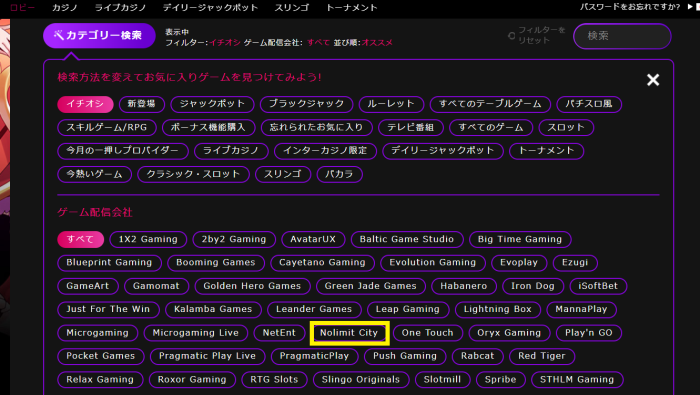Filter by Habanero provider

[x=464, y=287]
